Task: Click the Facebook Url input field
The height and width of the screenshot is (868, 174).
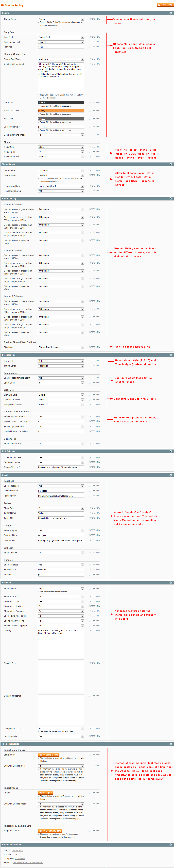Action: (61, 496)
